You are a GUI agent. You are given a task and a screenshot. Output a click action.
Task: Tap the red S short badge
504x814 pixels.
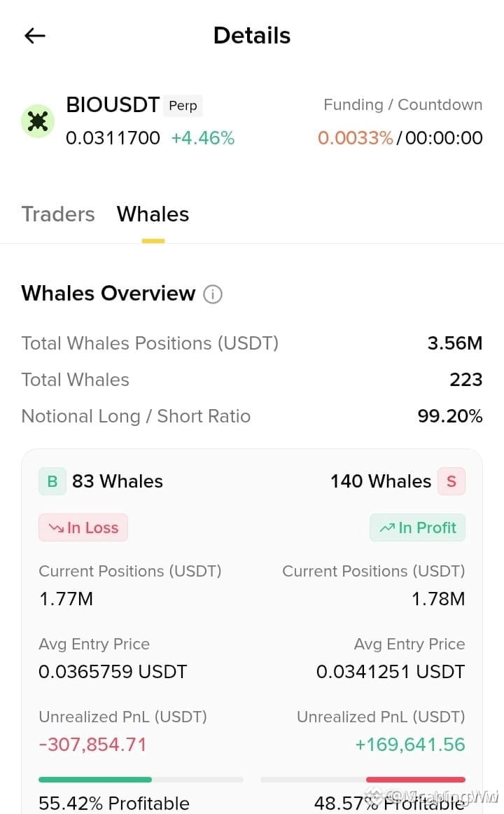pyautogui.click(x=451, y=481)
